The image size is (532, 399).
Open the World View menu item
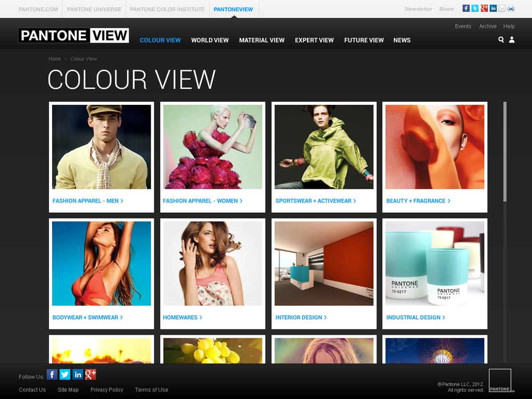210,40
